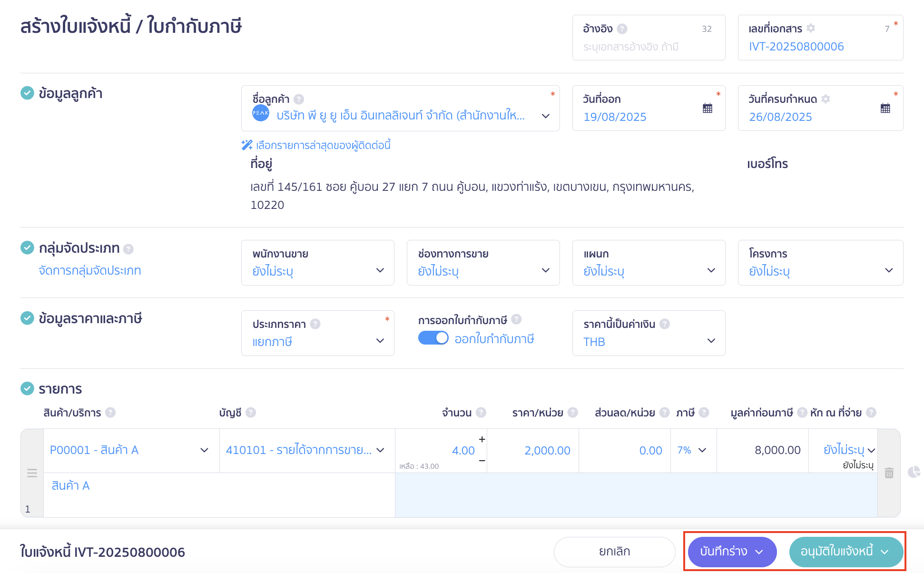Open the due date calendar picker
The image size is (924, 573).
pyautogui.click(x=885, y=108)
